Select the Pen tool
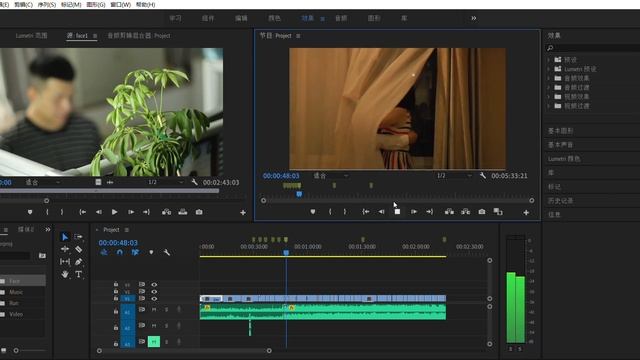This screenshot has width=640, height=360. [78, 262]
